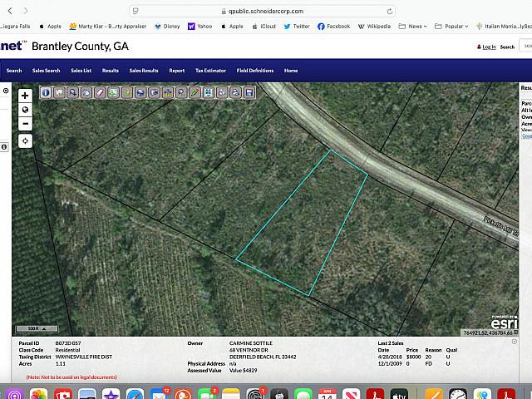
Task: Click owner name CARMINE SOTTILE
Action: [x=251, y=343]
